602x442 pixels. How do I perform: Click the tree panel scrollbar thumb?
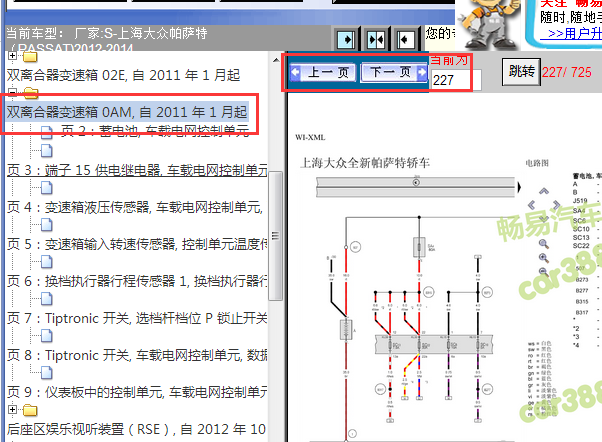pyautogui.click(x=276, y=236)
